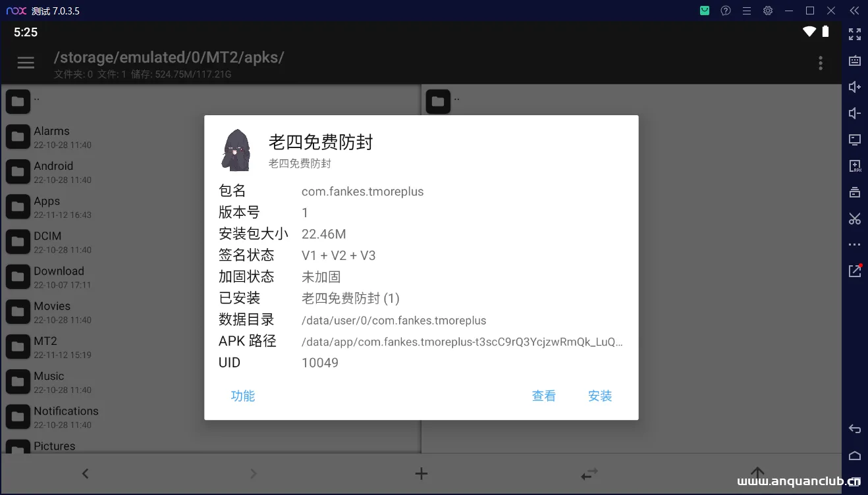Expand the more options ellipsis in sidebar

[854, 244]
